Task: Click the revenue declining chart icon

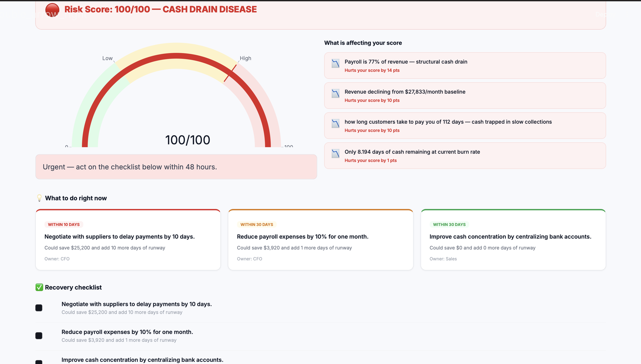Action: click(335, 93)
